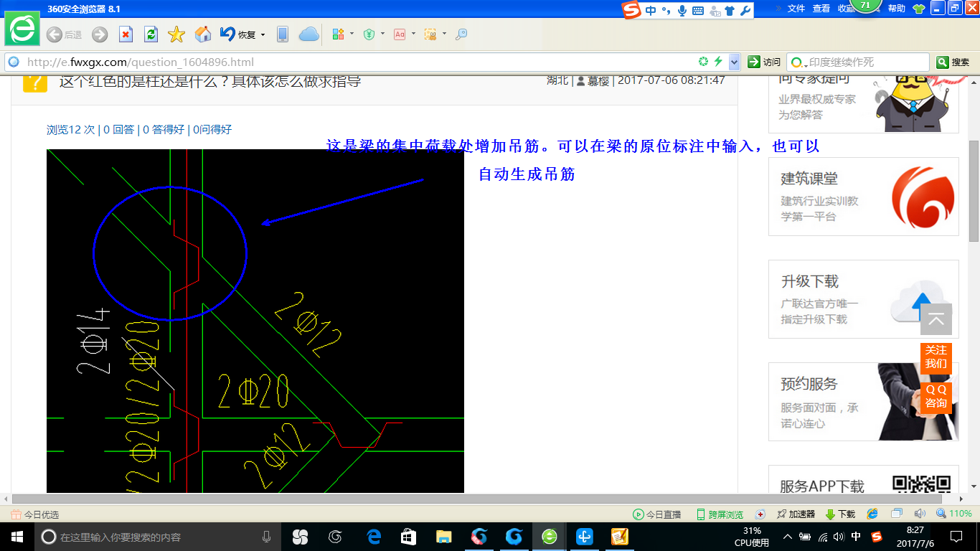980x551 pixels.
Task: Open the 预约服务 sidebar card
Action: tap(863, 402)
